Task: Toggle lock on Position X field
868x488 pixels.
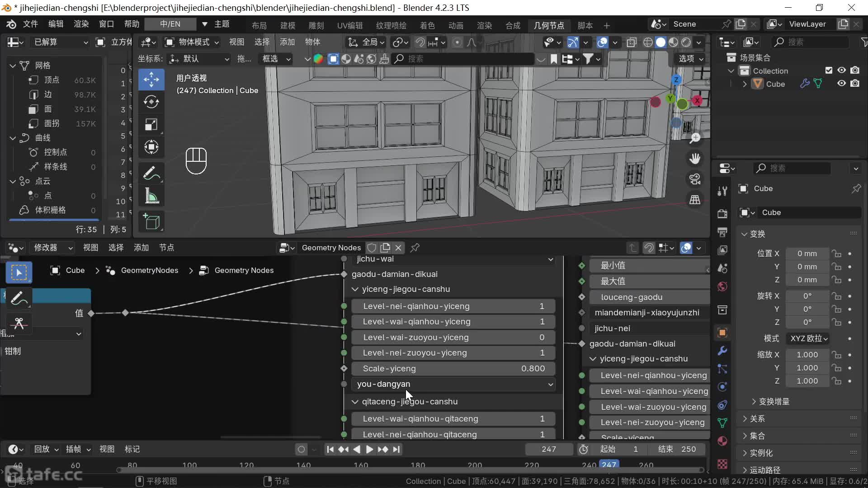Action: (837, 253)
